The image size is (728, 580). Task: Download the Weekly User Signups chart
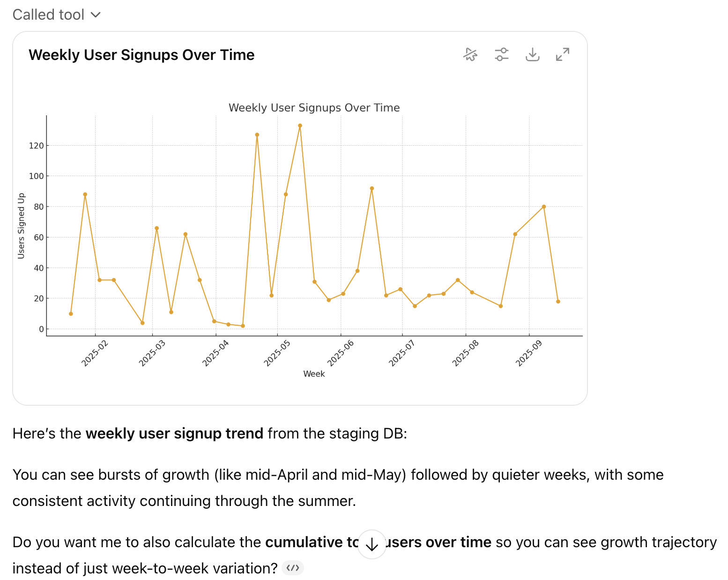tap(532, 55)
